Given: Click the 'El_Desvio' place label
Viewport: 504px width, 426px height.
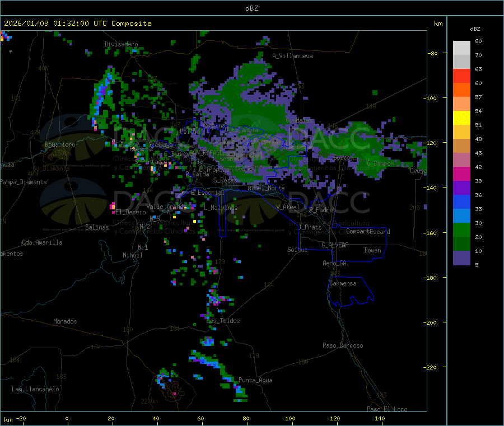Looking at the screenshot, I should click(130, 212).
